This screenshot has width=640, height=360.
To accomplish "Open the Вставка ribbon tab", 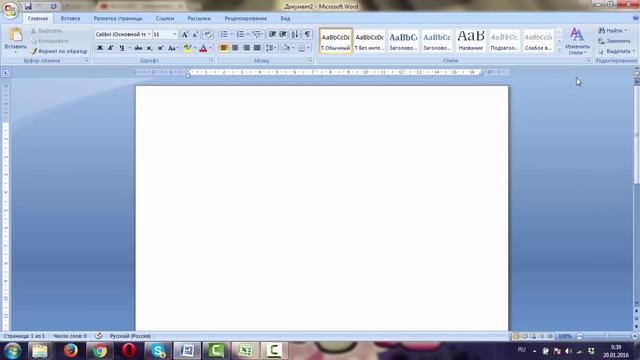I will click(x=70, y=18).
